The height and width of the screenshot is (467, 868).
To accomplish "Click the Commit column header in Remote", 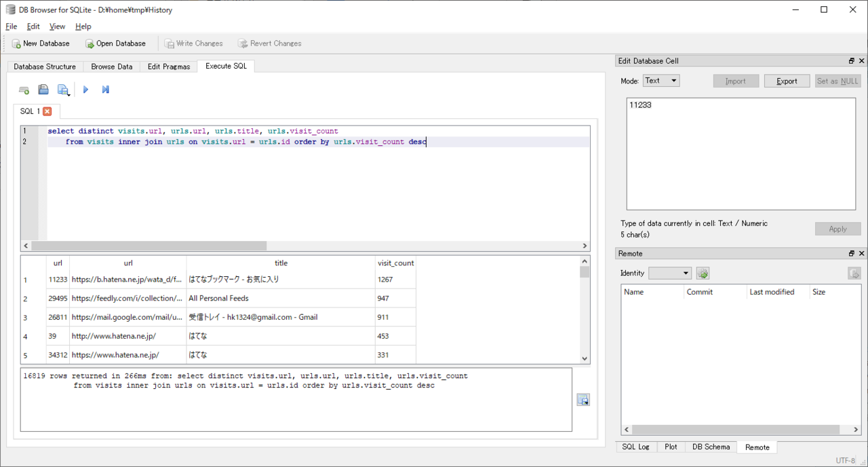I will pos(715,292).
